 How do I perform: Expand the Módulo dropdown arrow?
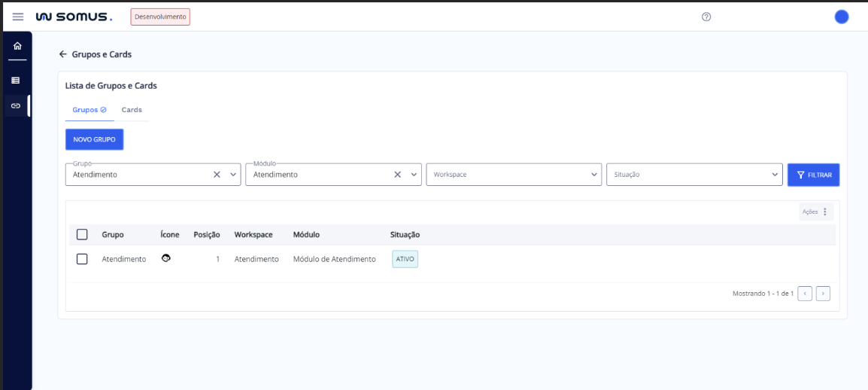(x=414, y=175)
